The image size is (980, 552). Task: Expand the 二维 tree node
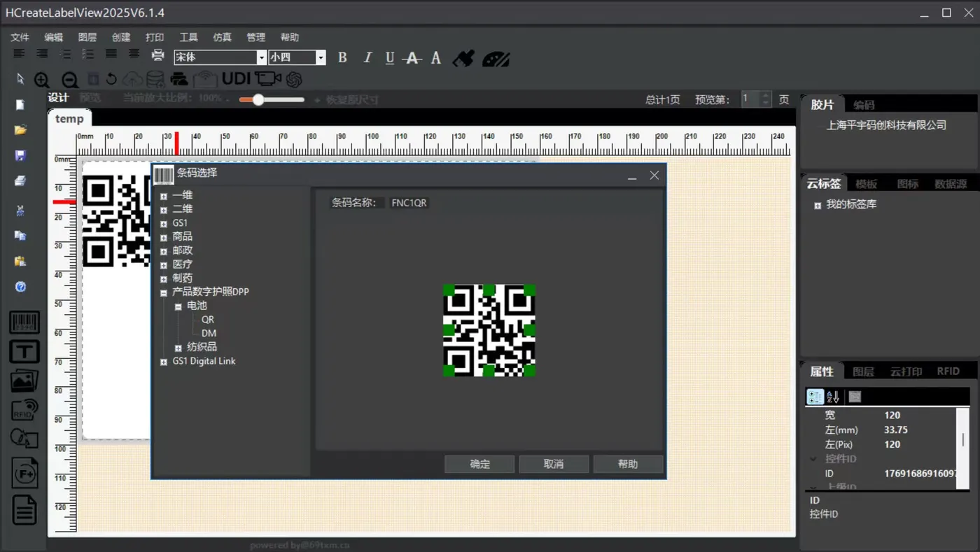point(164,210)
